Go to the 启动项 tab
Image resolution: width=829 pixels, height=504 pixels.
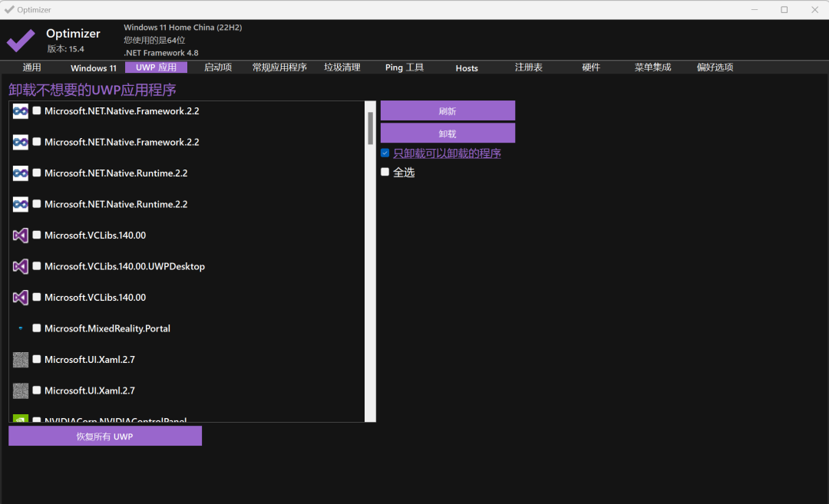(x=218, y=68)
